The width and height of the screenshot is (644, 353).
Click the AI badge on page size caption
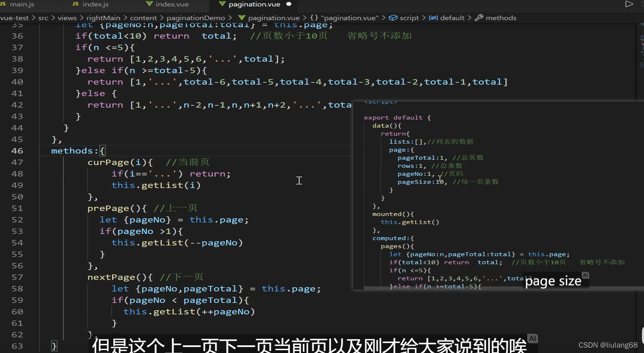tap(585, 275)
